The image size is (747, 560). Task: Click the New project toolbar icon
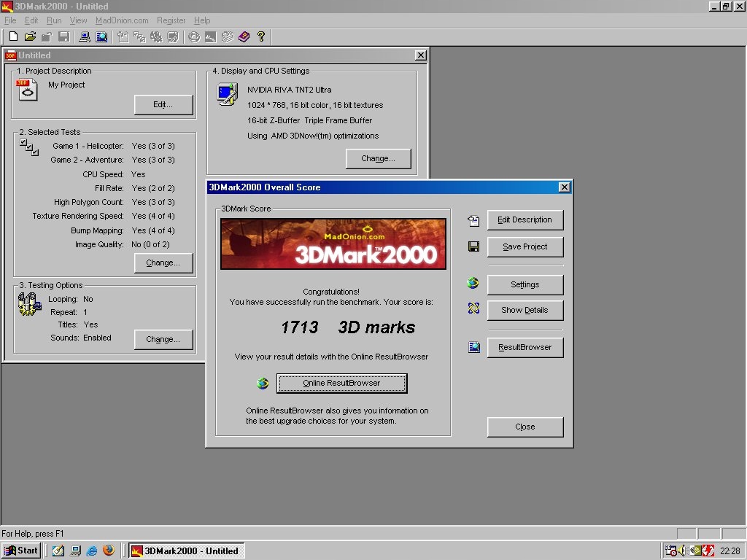14,36
